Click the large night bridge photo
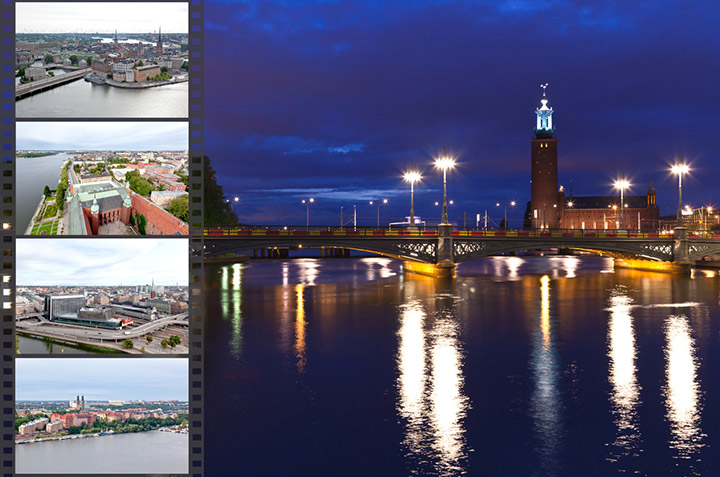The width and height of the screenshot is (720, 477). 462,238
